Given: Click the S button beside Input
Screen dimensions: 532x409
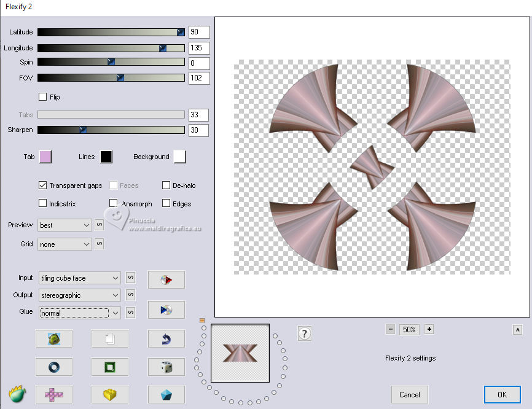Looking at the screenshot, I should 131,278.
